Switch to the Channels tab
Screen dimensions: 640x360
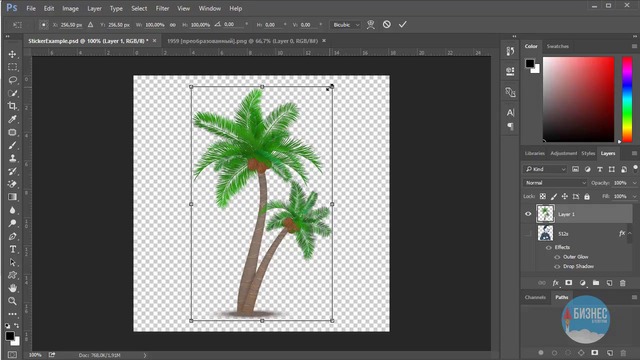pos(535,297)
